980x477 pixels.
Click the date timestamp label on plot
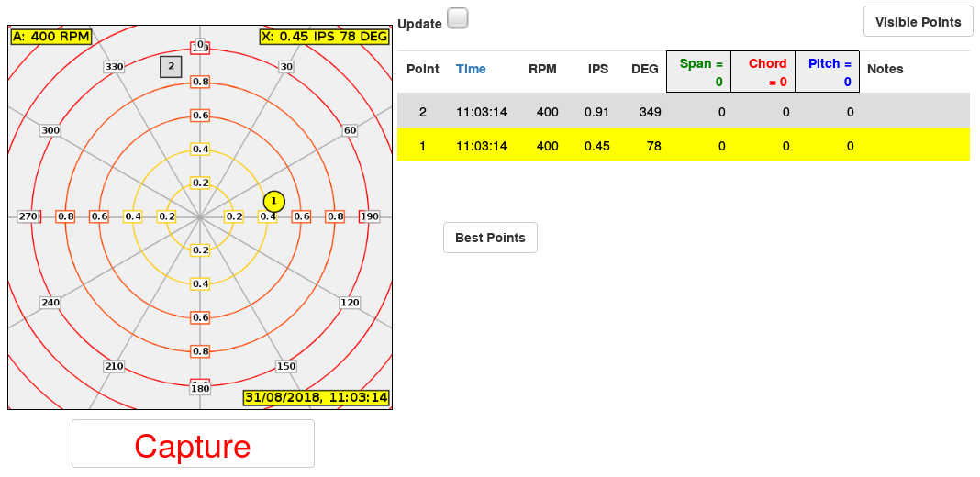pos(316,397)
